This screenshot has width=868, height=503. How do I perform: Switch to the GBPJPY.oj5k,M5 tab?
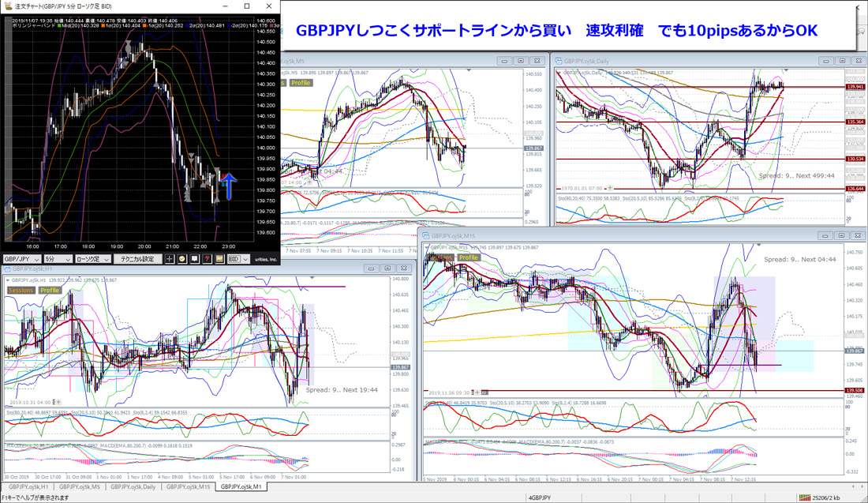coord(80,487)
